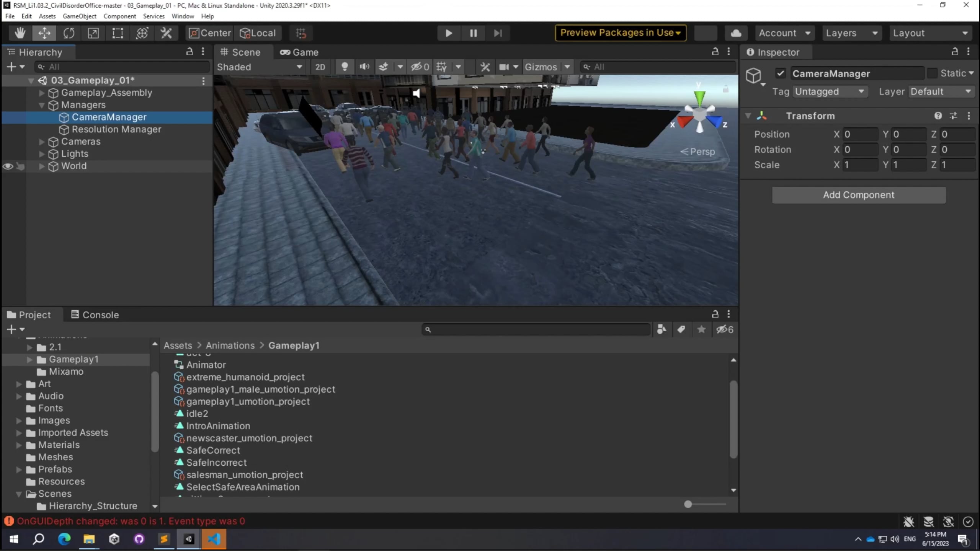Image resolution: width=980 pixels, height=551 pixels.
Task: Open the Tag dropdown in the Inspector
Action: (x=830, y=91)
